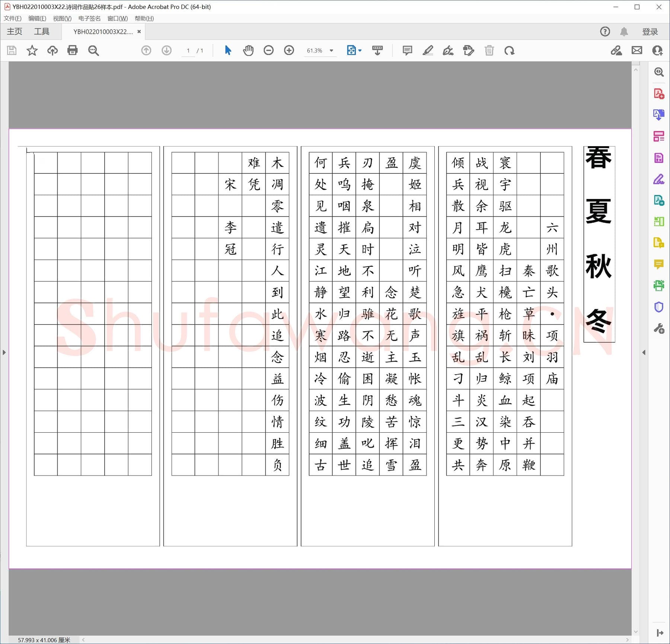The image size is (670, 644).
Task: Expand right pane with bottom arrow icon
Action: coord(660,632)
